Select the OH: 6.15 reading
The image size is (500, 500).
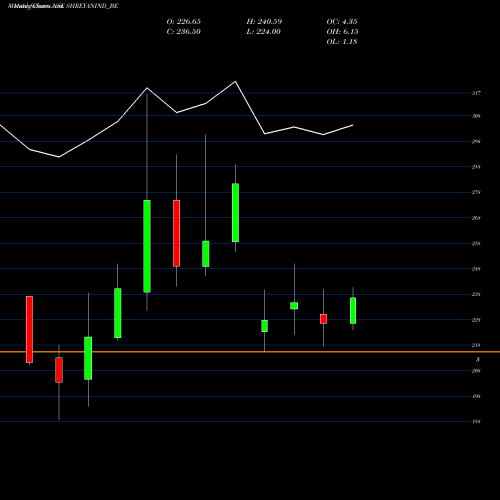342,32
